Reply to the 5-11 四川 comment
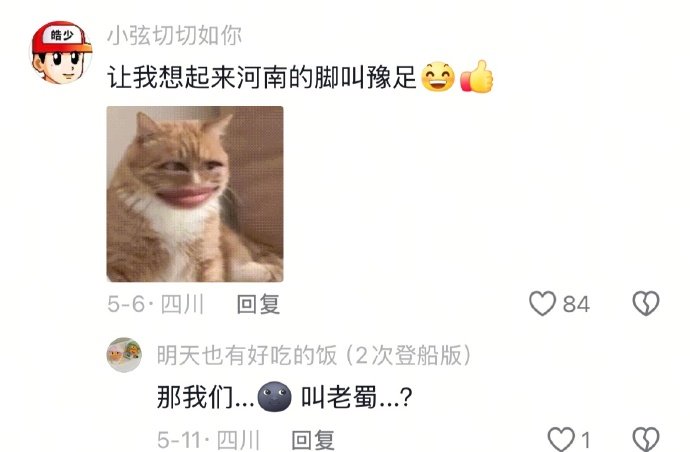This screenshot has height=452, width=690. 313,440
